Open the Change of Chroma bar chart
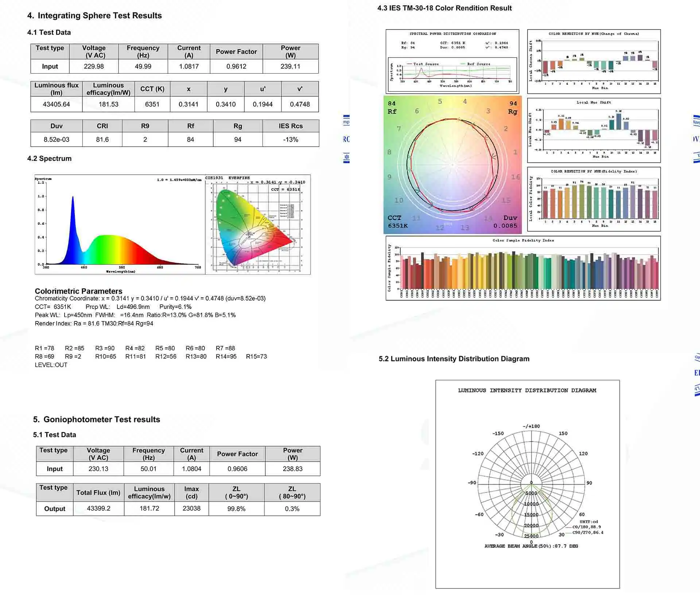 [594, 61]
